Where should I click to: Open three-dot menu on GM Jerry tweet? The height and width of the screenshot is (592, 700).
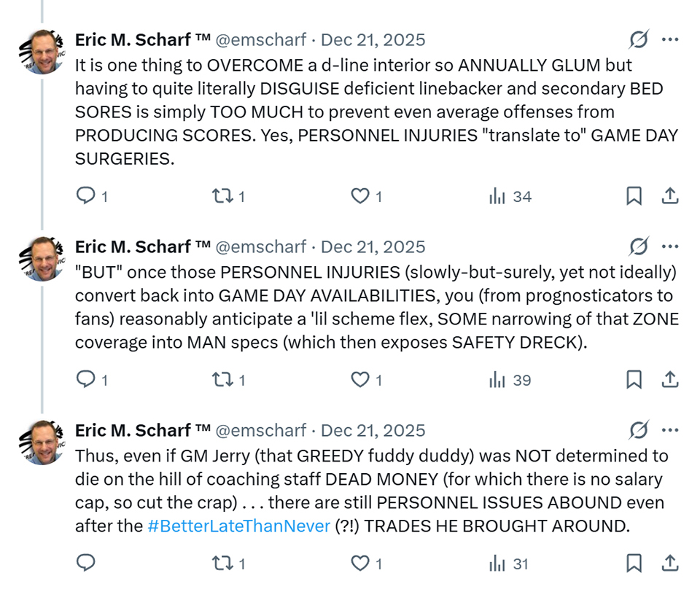pyautogui.click(x=670, y=431)
